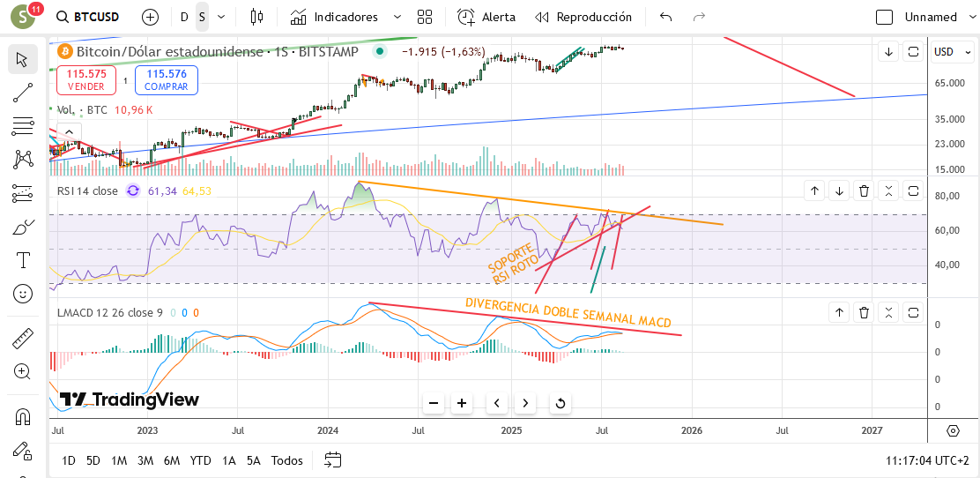Shift the chart view left
The height and width of the screenshot is (478, 980).
pos(497,403)
